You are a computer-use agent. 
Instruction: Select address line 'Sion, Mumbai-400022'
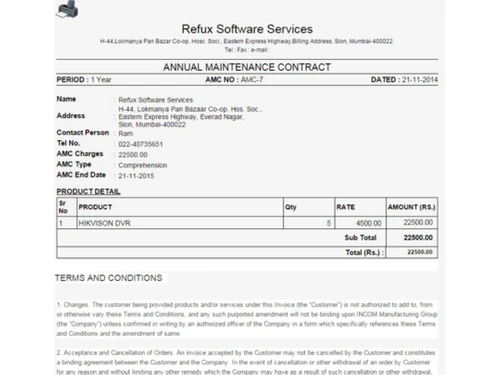152,125
